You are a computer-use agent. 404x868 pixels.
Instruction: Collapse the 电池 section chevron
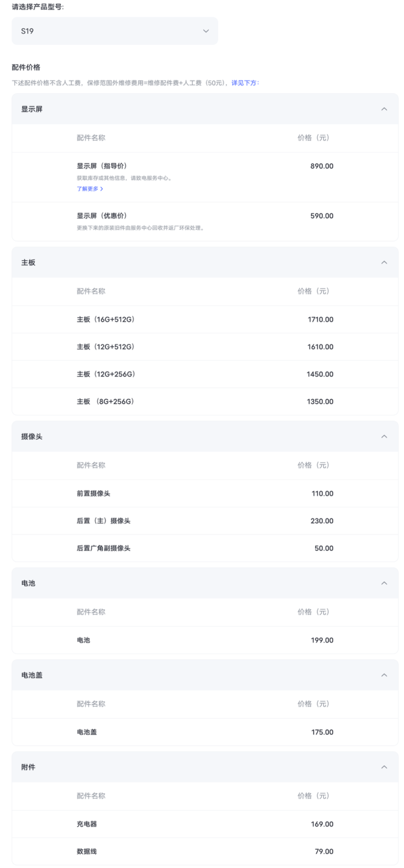pos(384,583)
